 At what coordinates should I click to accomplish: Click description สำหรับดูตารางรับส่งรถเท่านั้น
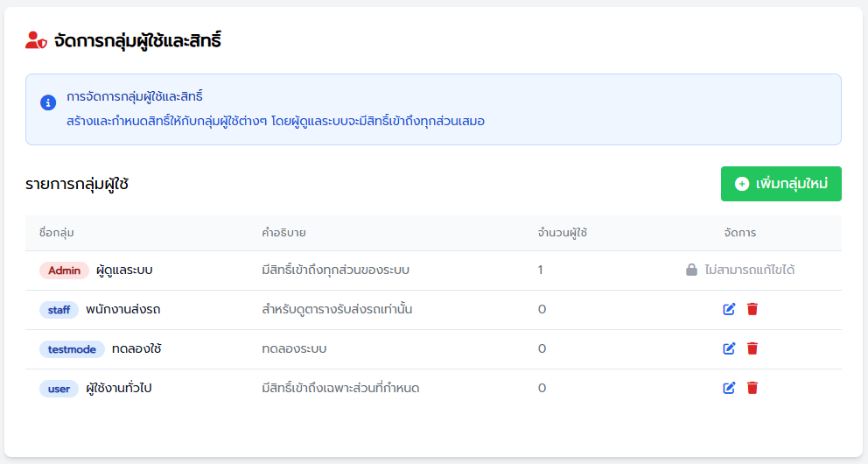(x=337, y=309)
